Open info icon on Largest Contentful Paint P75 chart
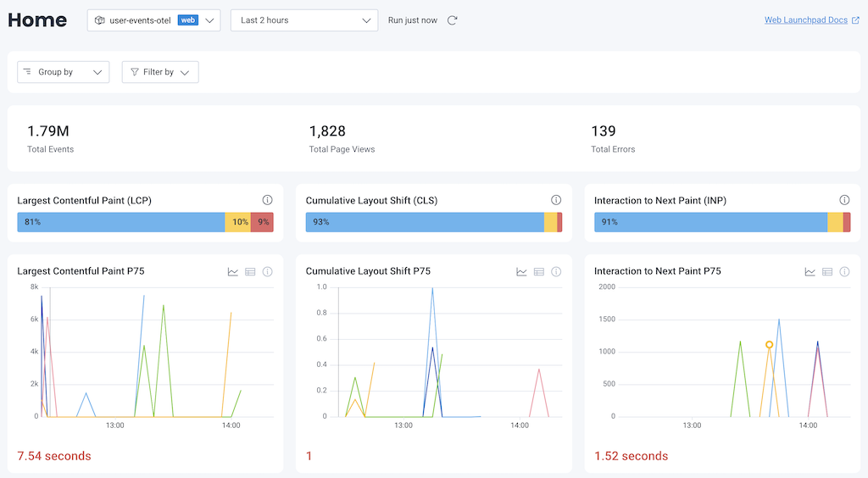 (267, 272)
